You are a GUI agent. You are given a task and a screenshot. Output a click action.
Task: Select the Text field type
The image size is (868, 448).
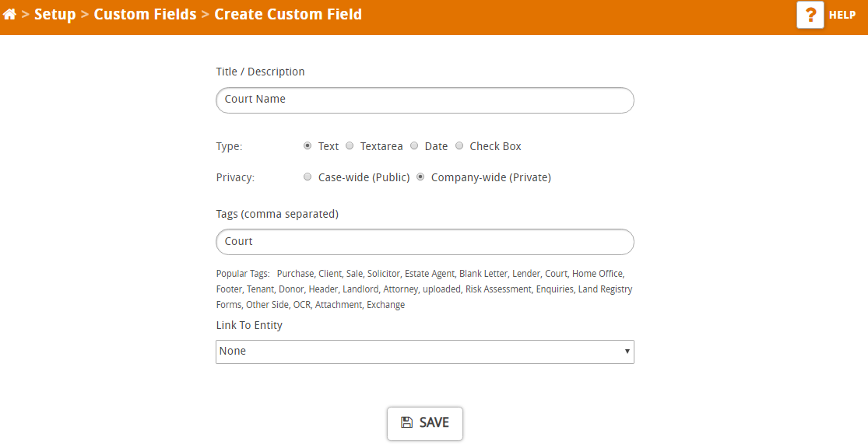tap(307, 145)
